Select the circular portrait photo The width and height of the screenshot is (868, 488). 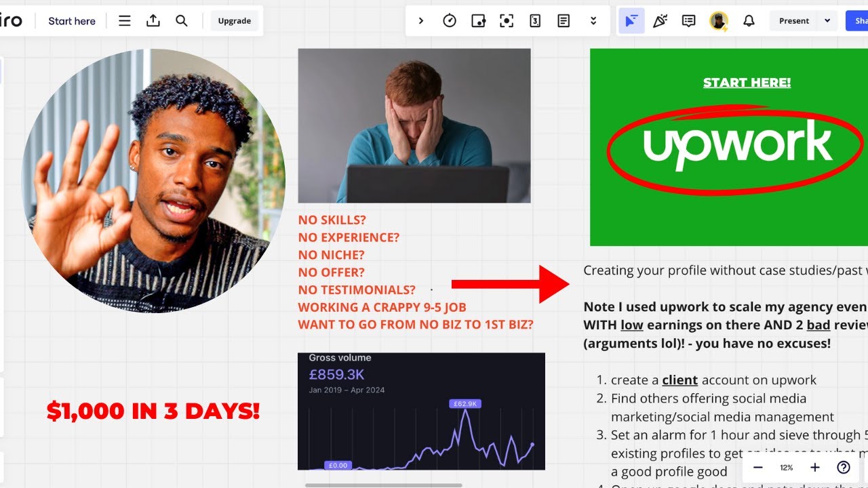tap(153, 180)
